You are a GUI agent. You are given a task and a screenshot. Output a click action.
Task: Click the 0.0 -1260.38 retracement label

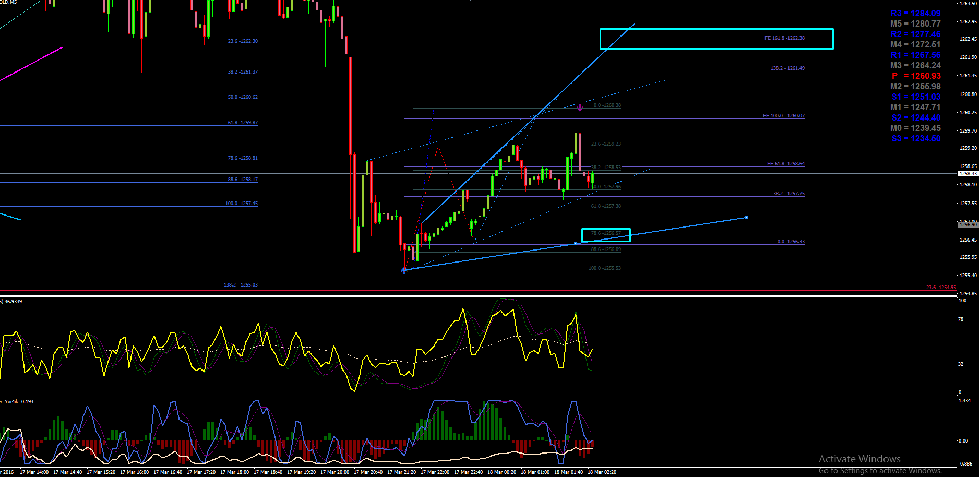click(607, 105)
